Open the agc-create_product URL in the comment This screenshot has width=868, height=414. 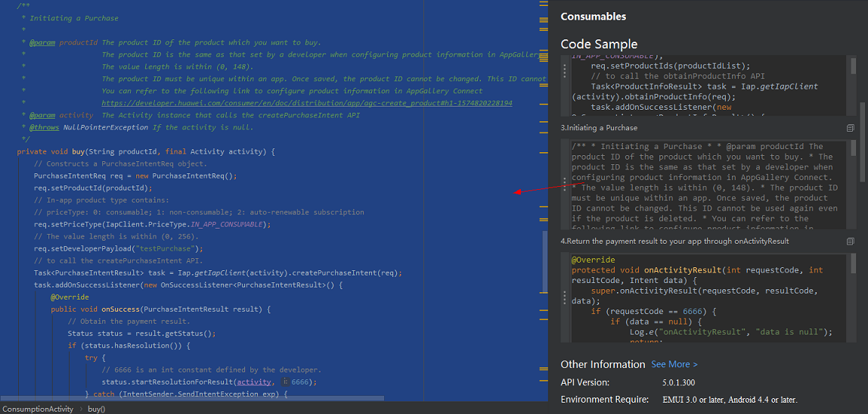tap(307, 103)
